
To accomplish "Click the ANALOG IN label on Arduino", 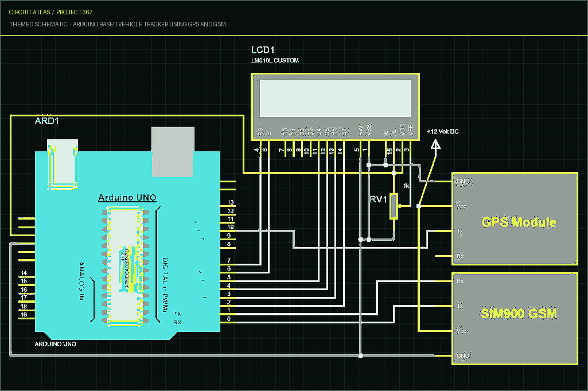I will (x=82, y=281).
